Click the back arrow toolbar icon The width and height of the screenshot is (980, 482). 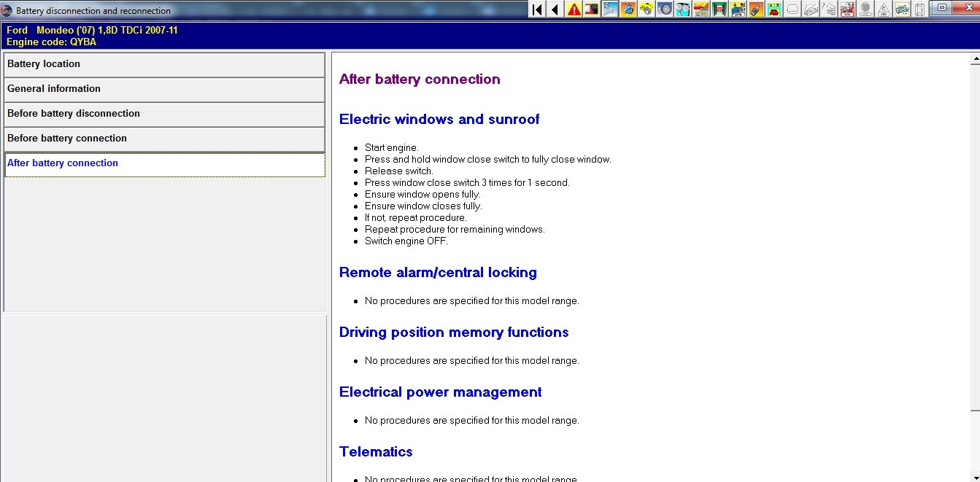[x=555, y=9]
